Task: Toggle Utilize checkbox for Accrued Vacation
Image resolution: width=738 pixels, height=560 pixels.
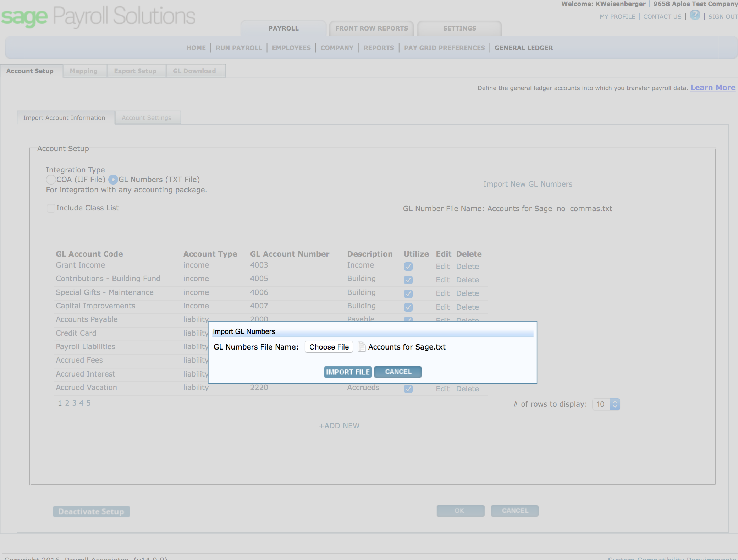Action: (408, 389)
